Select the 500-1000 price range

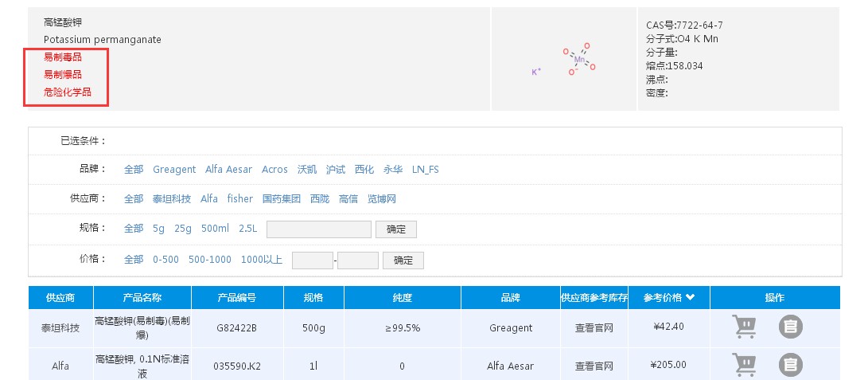[x=210, y=260]
